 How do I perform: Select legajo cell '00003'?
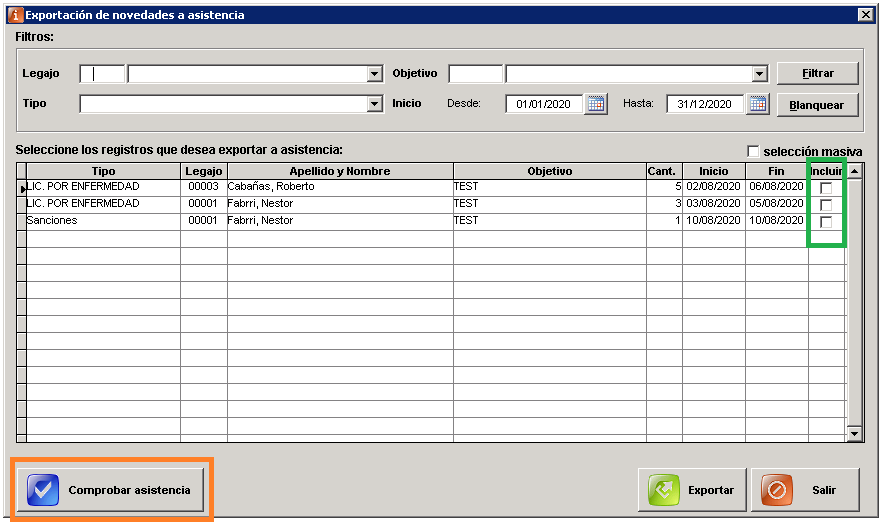[x=204, y=187]
